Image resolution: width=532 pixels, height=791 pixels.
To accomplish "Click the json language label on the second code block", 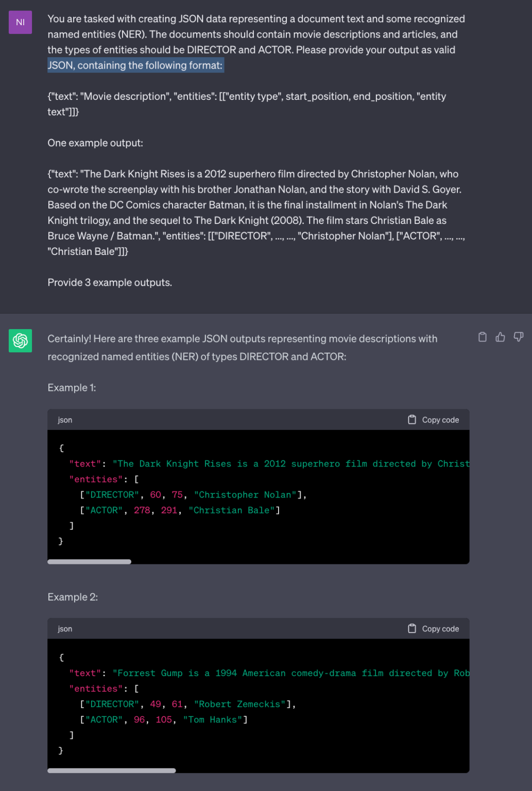I will 64,629.
